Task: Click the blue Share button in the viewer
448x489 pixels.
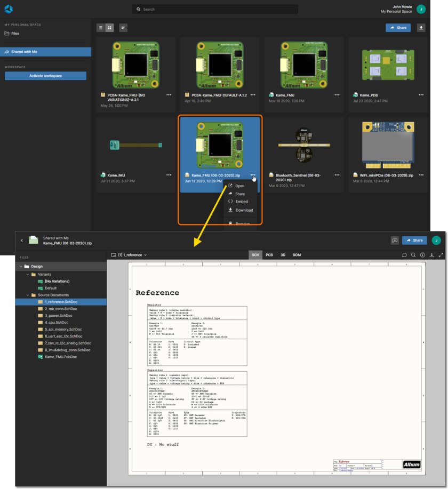Action: tap(414, 240)
